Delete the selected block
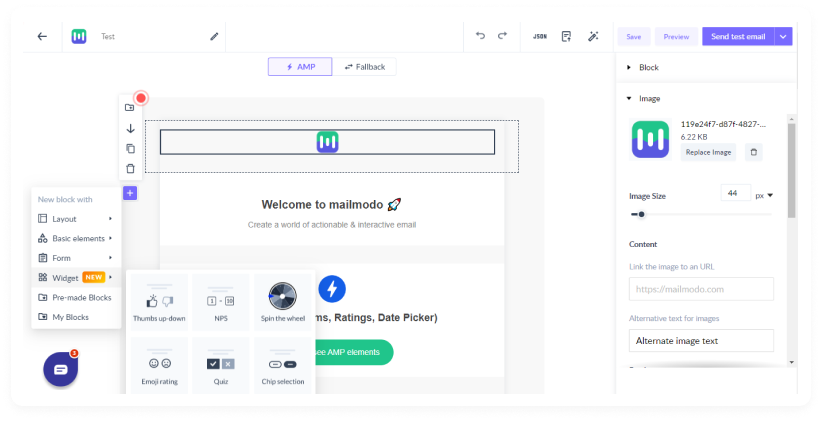822x421 pixels. 131,169
